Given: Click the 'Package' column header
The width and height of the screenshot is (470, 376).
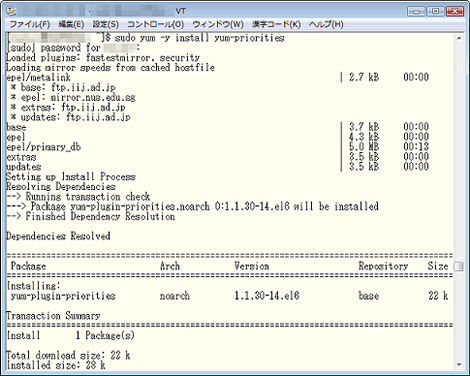Looking at the screenshot, I should (28, 266).
